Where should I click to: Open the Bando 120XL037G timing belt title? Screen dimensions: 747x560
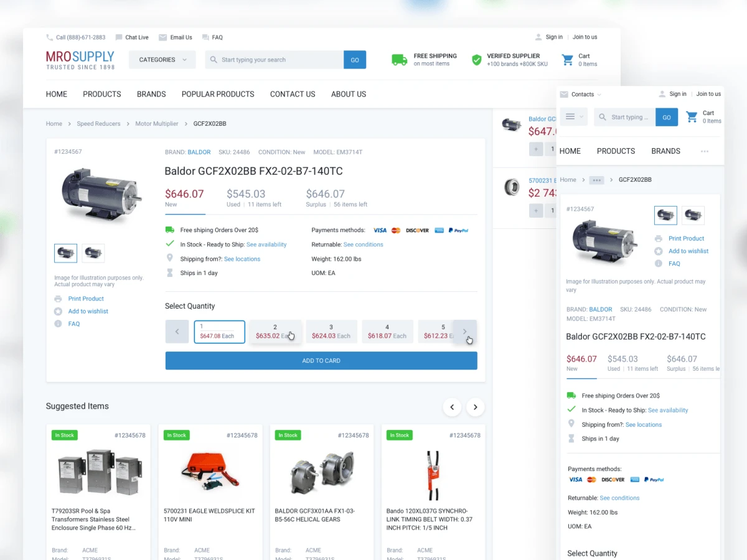430,520
